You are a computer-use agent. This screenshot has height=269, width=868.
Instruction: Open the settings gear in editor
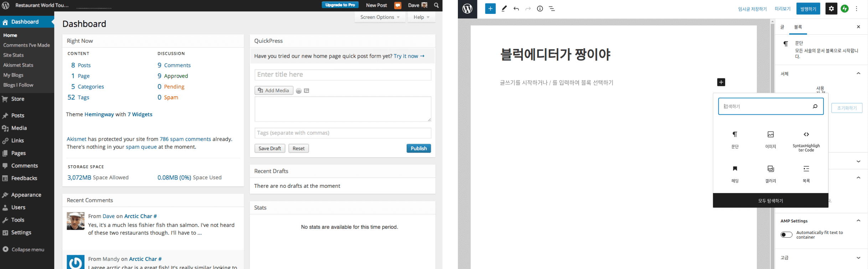(x=831, y=9)
